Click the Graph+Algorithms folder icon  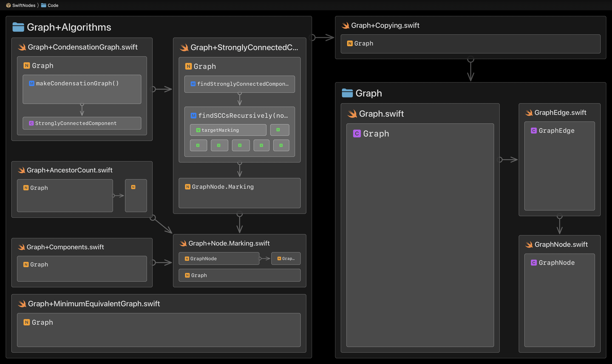18,27
